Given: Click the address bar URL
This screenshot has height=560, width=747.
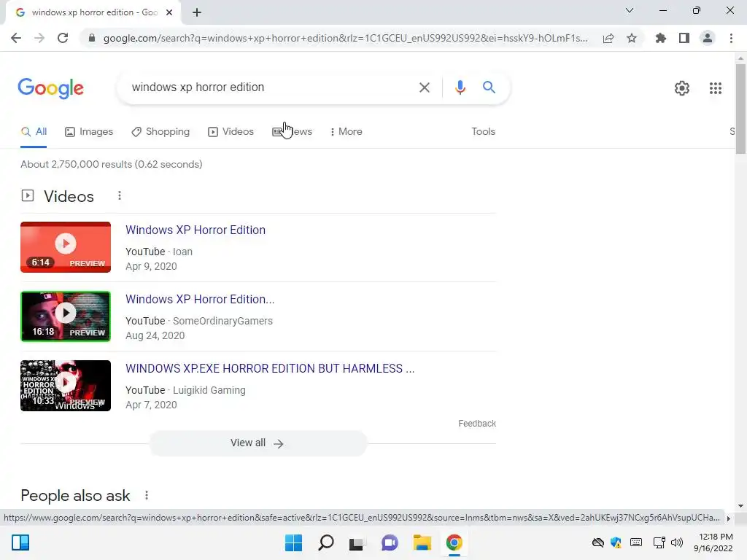Looking at the screenshot, I should click(345, 38).
